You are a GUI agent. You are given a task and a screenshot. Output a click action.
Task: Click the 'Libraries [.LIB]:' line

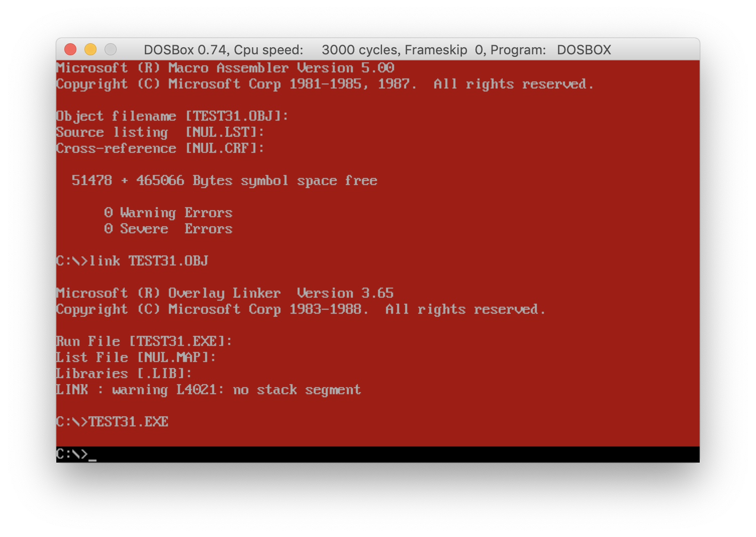[x=124, y=374]
